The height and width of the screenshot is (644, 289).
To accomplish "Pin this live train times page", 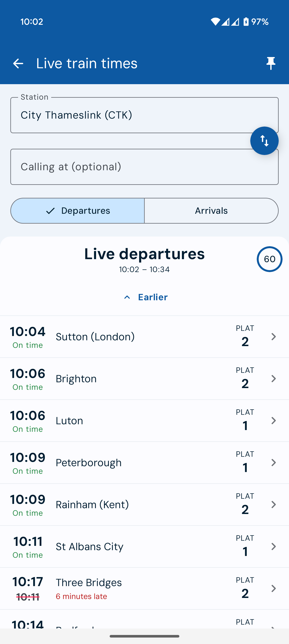I will point(271,63).
